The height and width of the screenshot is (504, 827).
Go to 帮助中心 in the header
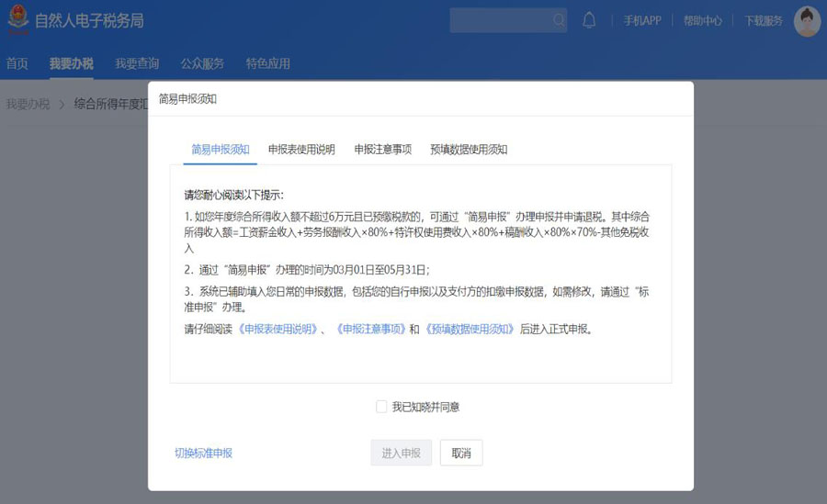(x=702, y=21)
